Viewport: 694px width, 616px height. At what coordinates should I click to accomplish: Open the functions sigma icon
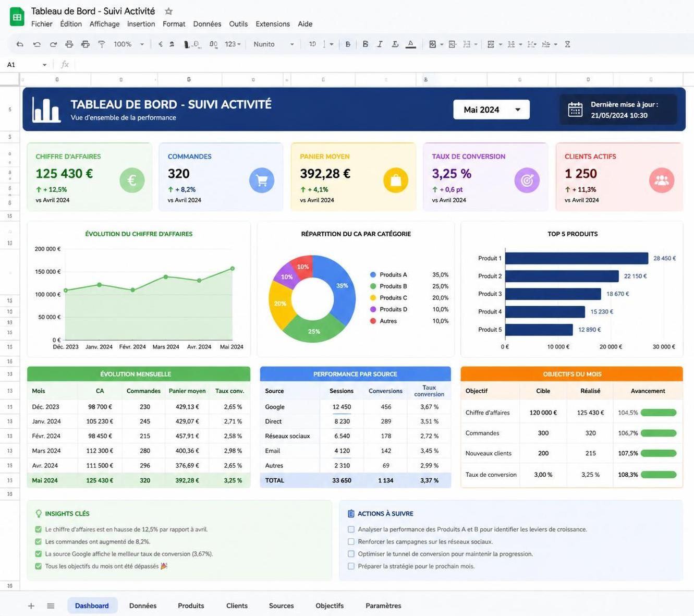coord(567,44)
